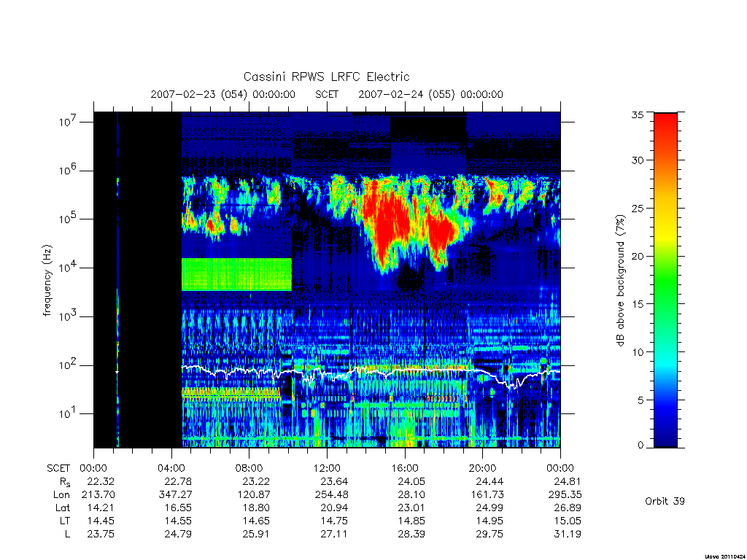Click LT value 14.95
Viewport: 747px width, 560px height.
click(489, 521)
